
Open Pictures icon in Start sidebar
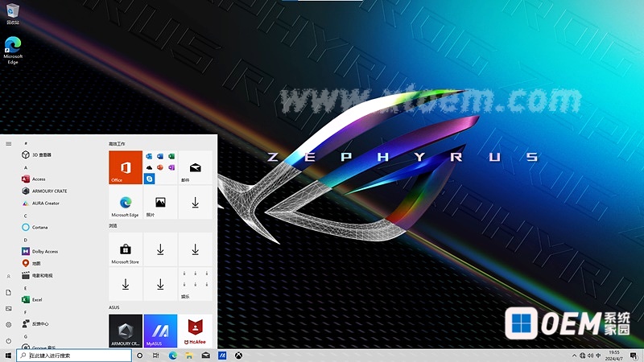9,309
